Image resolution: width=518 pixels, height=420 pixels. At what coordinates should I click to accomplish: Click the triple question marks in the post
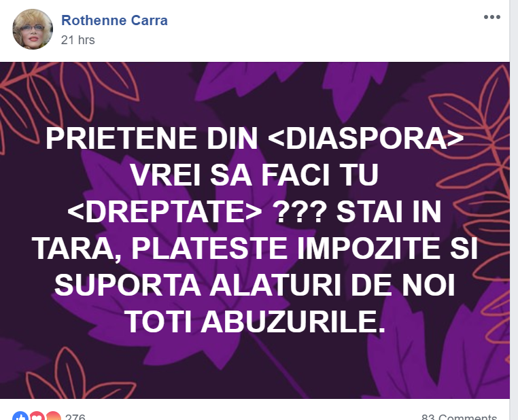(301, 212)
